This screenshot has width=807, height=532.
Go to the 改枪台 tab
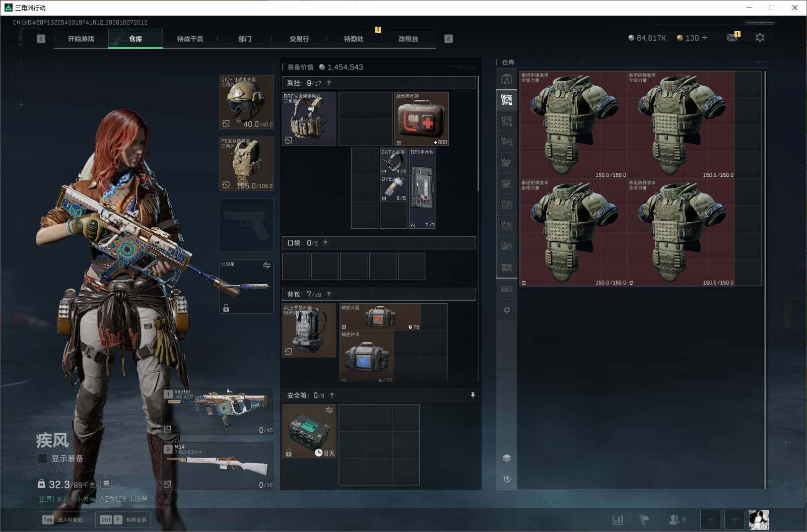click(x=408, y=39)
